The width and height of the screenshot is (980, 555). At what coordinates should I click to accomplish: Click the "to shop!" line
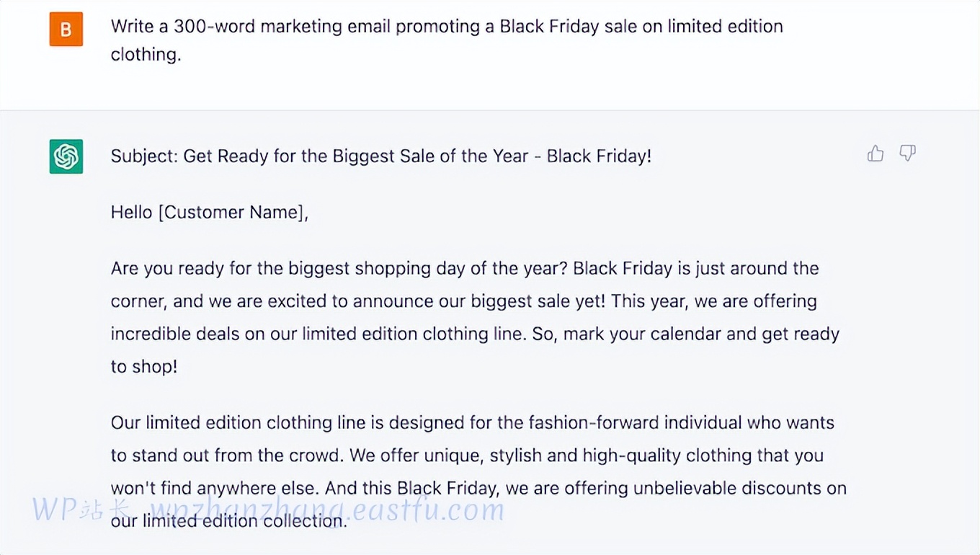coord(144,366)
